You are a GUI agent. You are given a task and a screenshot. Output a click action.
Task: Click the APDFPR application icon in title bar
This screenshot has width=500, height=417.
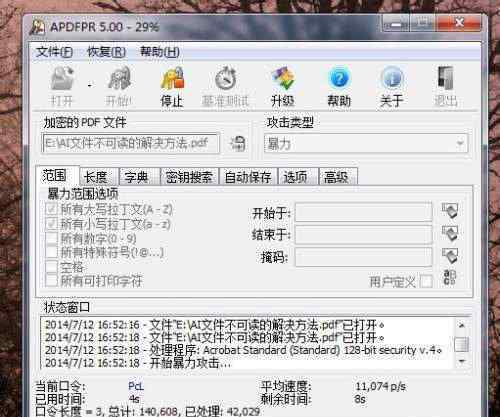coord(37,27)
